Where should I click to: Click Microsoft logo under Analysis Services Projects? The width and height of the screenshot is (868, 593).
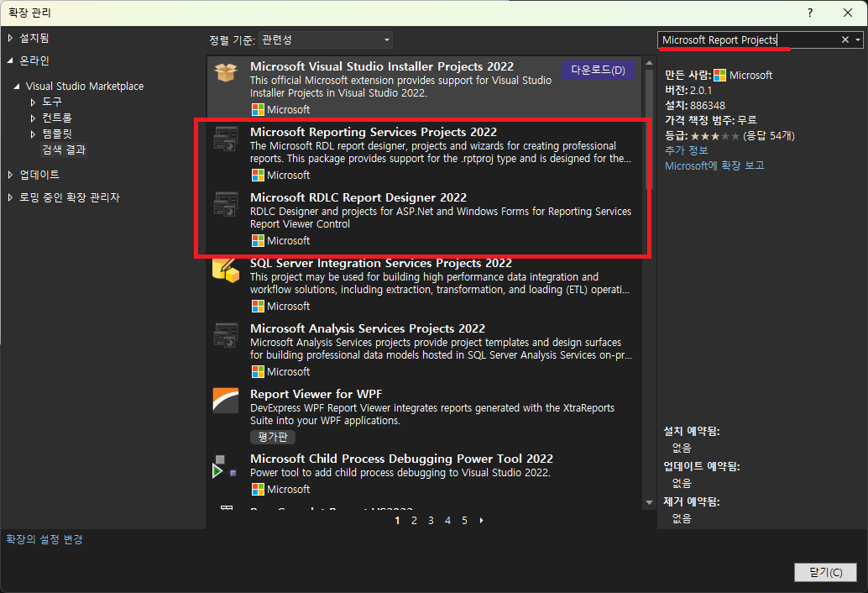(x=258, y=371)
